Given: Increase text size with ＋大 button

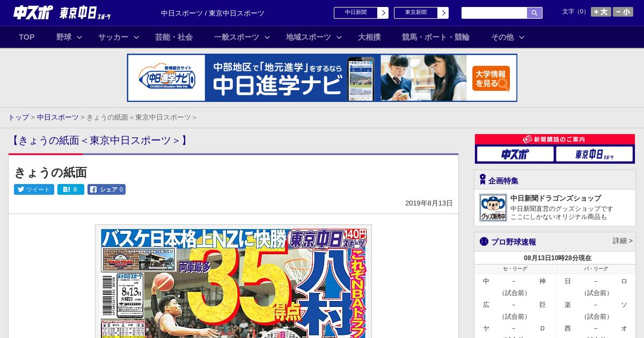Looking at the screenshot, I should click(601, 12).
